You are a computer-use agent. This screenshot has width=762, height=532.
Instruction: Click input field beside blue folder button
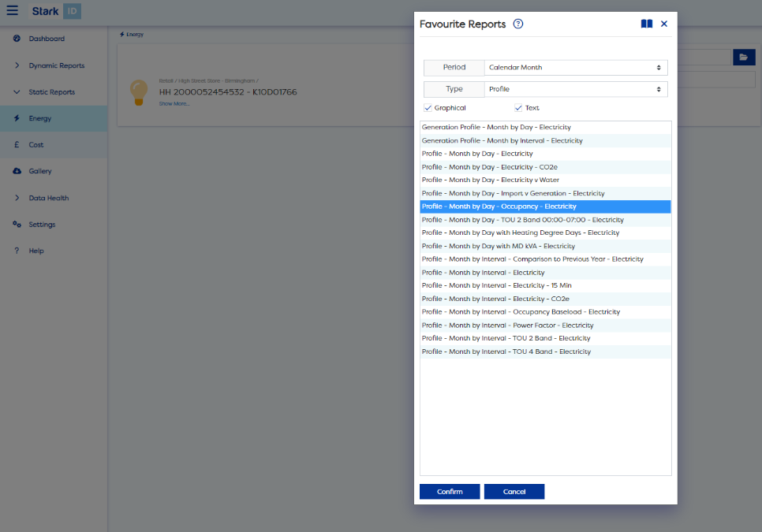704,58
